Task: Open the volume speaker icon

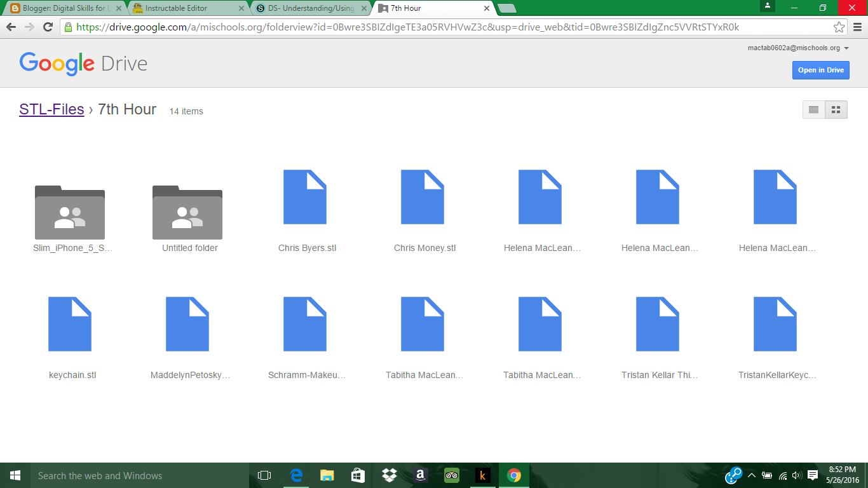Action: pyautogui.click(x=797, y=475)
